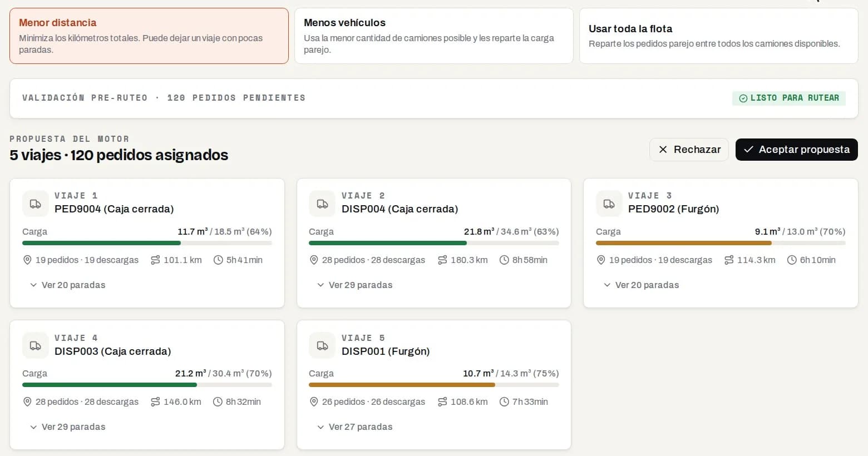Click the PED9002 (Furgón) vehicle name

tap(674, 209)
